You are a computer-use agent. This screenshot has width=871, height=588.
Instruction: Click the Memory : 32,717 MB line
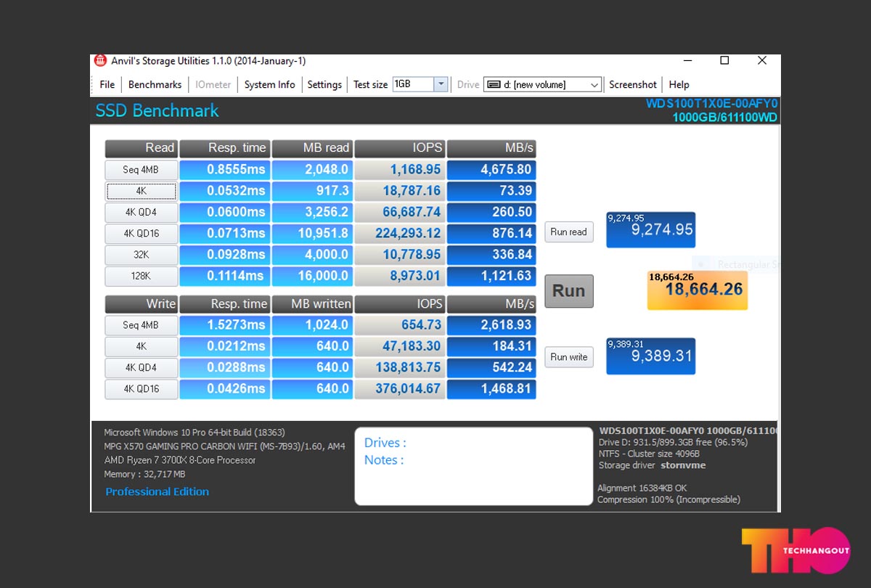pyautogui.click(x=144, y=474)
